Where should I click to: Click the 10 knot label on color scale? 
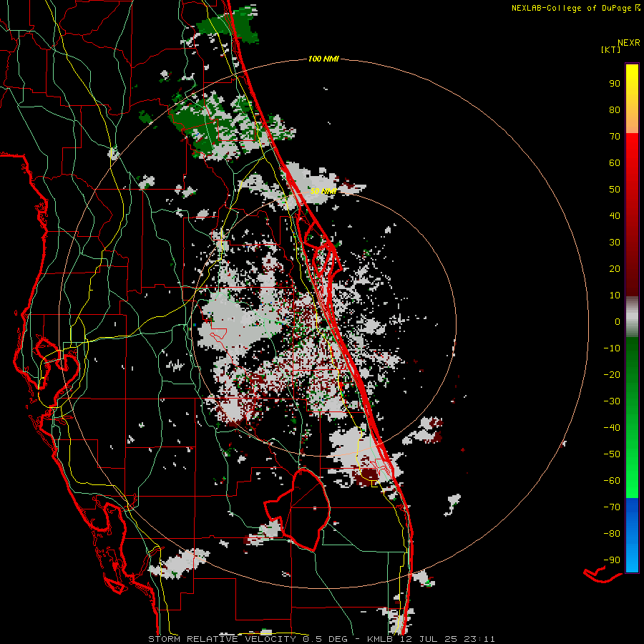[x=615, y=296]
